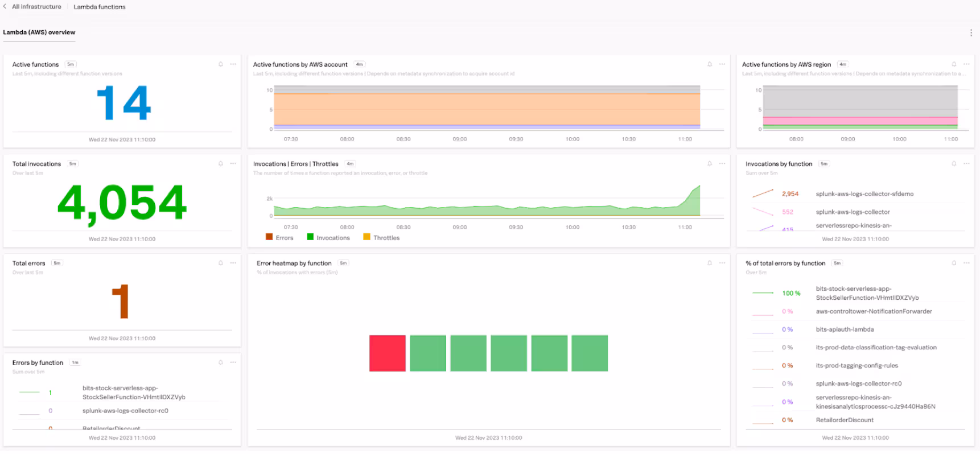This screenshot has height=454, width=980.
Task: Click the Total invocations value 4,054
Action: pos(122,203)
